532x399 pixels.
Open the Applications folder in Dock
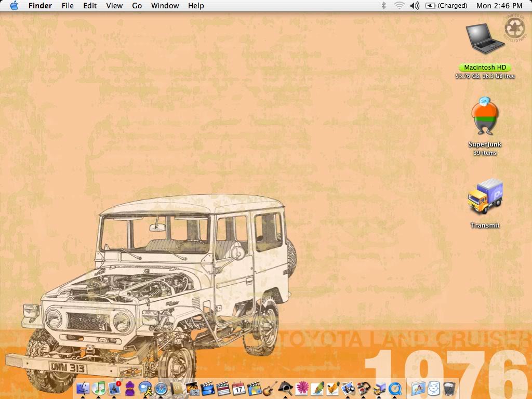point(418,388)
